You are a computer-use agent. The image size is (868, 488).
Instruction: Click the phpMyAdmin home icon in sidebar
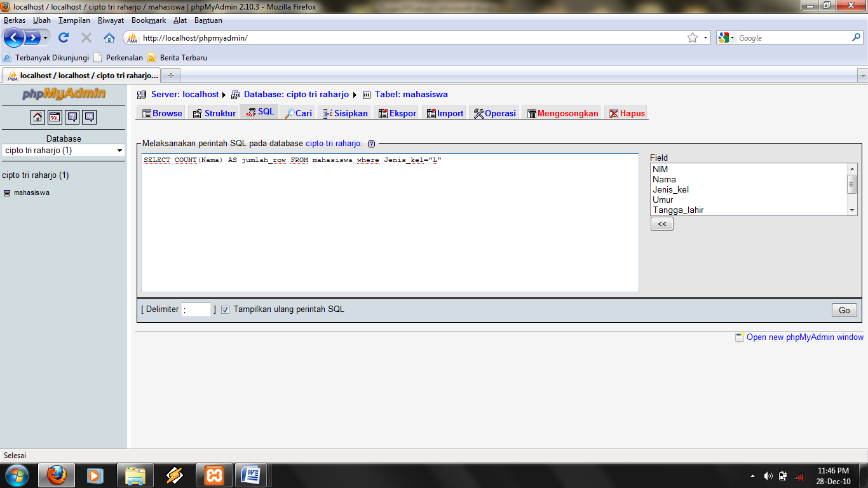[37, 117]
